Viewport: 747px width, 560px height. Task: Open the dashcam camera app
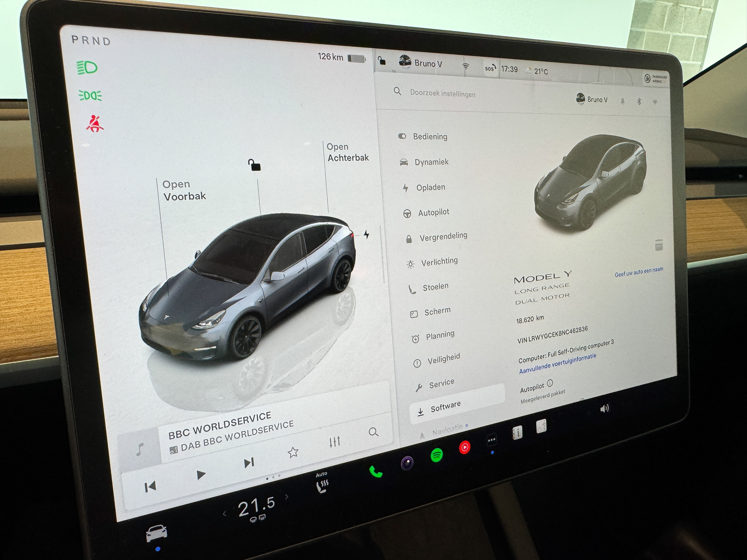[407, 463]
